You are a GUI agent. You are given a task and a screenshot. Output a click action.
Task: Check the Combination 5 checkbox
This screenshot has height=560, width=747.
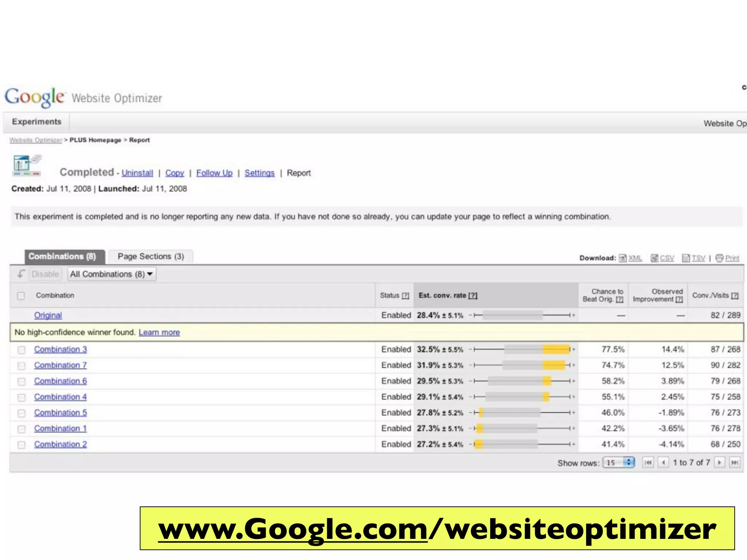[x=22, y=413]
